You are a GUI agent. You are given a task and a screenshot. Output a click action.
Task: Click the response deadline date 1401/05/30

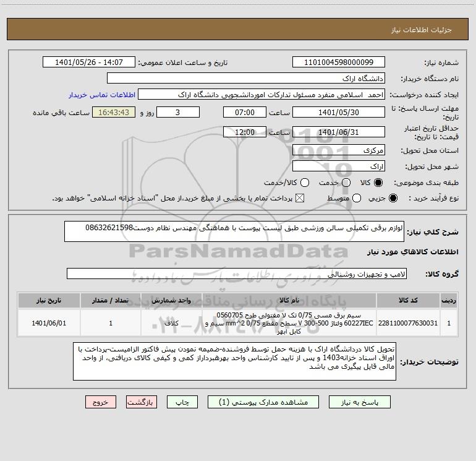point(339,112)
